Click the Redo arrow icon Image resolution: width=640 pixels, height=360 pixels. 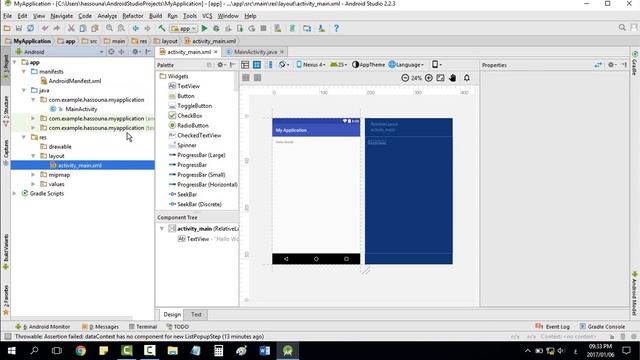pos(57,28)
